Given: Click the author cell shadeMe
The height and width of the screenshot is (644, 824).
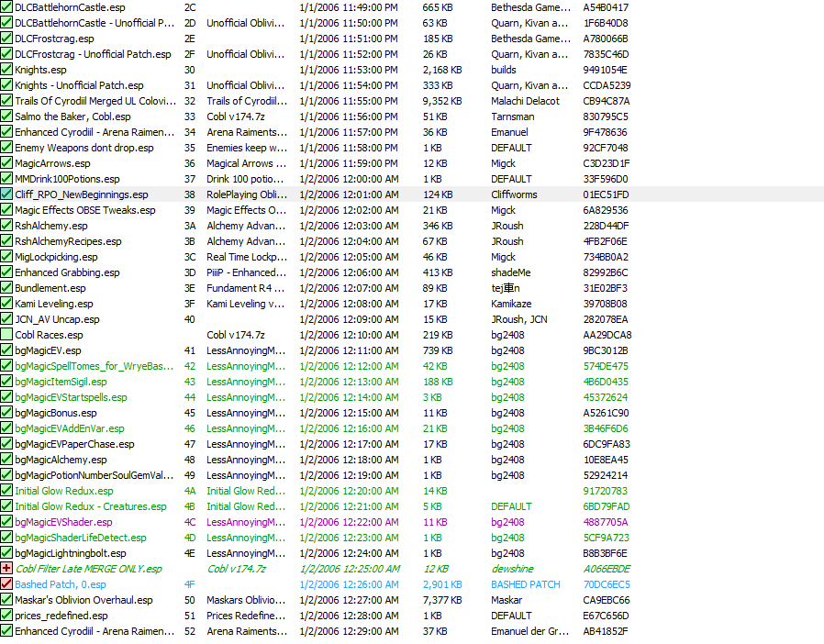Looking at the screenshot, I should [x=511, y=272].
